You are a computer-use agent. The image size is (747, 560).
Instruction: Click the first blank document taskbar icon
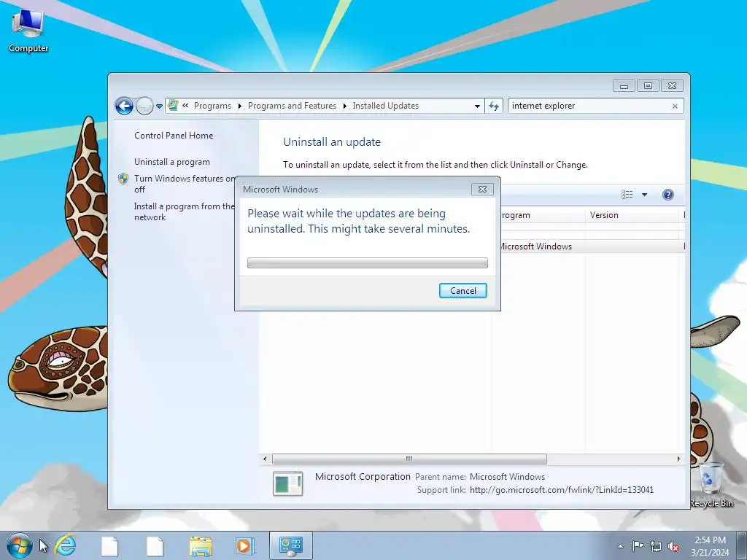(x=109, y=545)
